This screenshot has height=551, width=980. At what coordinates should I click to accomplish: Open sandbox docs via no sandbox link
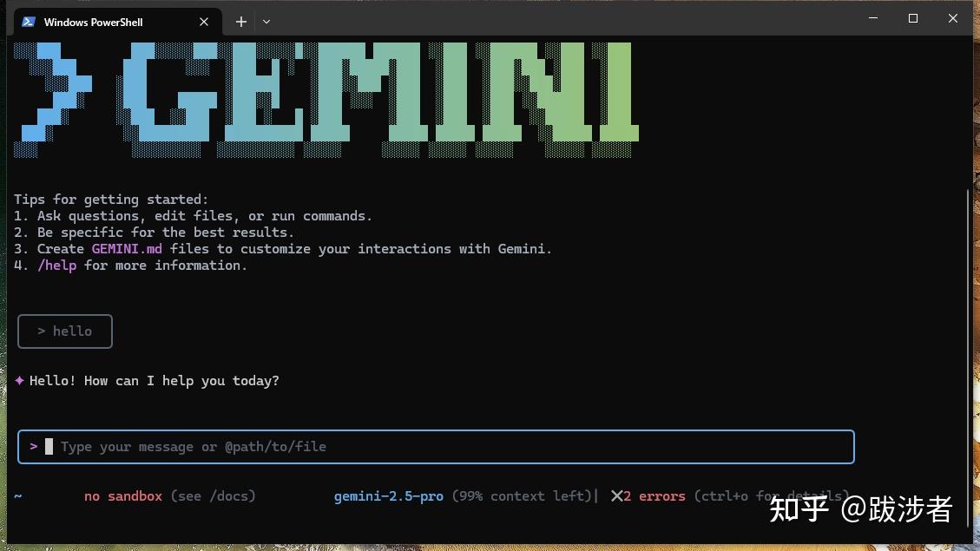coord(123,495)
